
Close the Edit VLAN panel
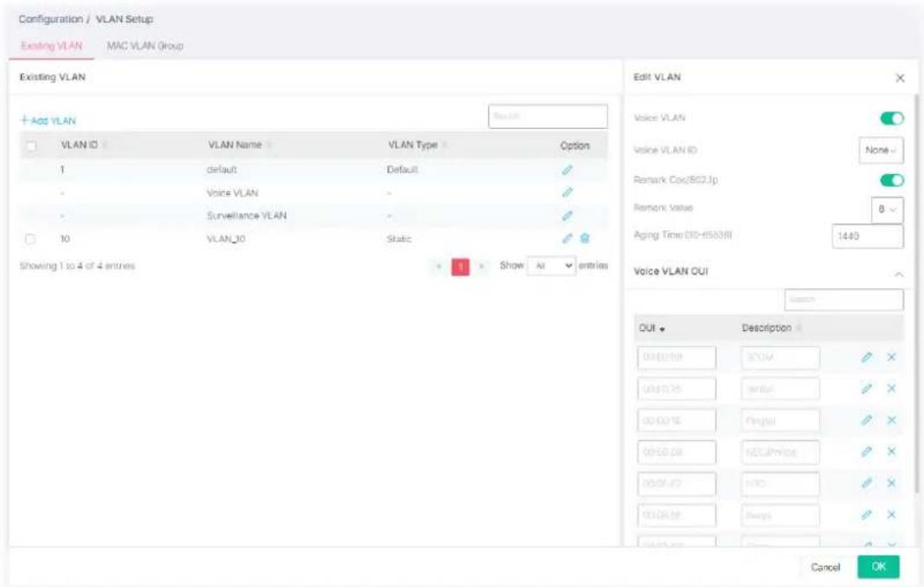900,78
